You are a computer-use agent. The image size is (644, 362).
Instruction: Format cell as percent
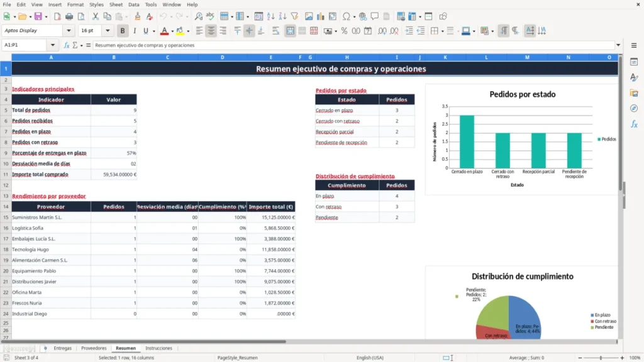tap(344, 31)
